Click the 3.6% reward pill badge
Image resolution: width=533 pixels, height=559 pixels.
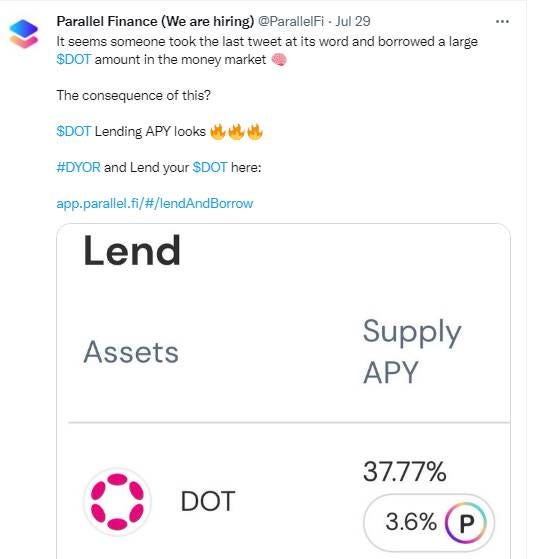click(429, 523)
